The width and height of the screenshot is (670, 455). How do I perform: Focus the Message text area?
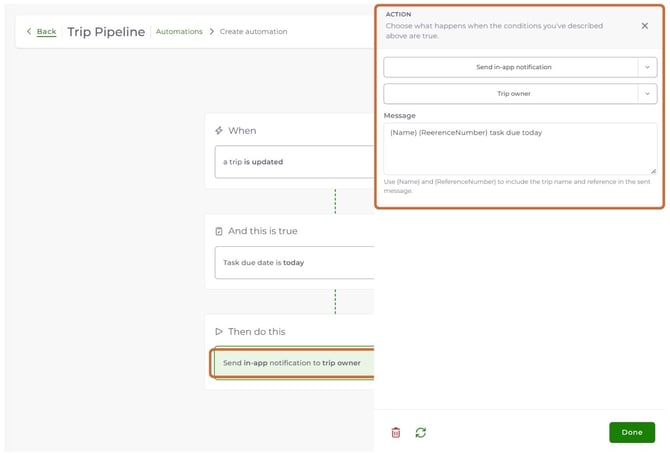pyautogui.click(x=520, y=149)
